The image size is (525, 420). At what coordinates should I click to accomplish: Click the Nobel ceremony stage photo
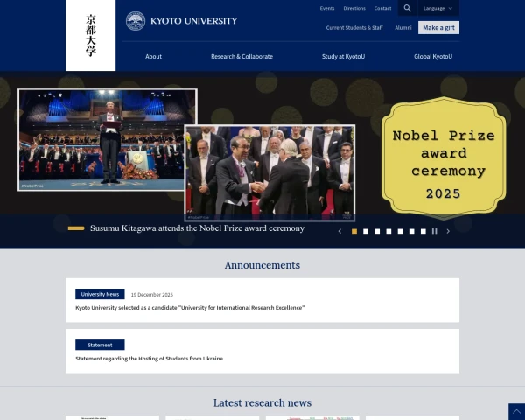(x=108, y=140)
